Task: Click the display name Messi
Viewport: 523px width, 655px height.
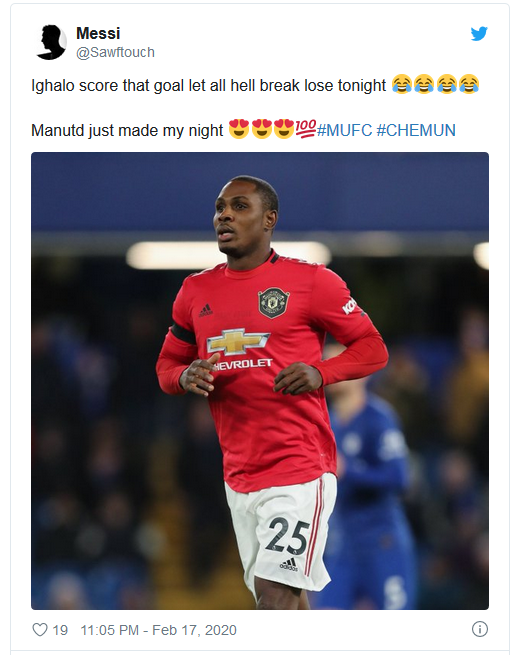Action: click(98, 33)
